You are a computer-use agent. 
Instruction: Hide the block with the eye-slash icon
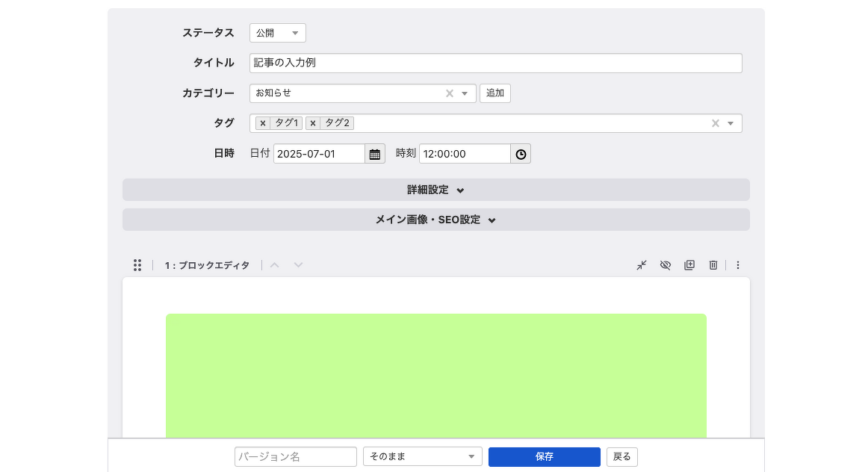[x=665, y=265]
